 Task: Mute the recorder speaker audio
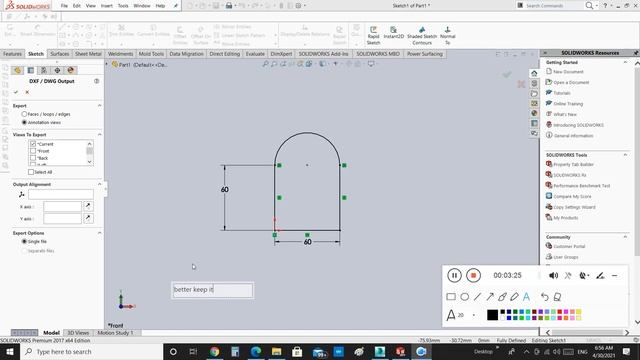coord(553,276)
